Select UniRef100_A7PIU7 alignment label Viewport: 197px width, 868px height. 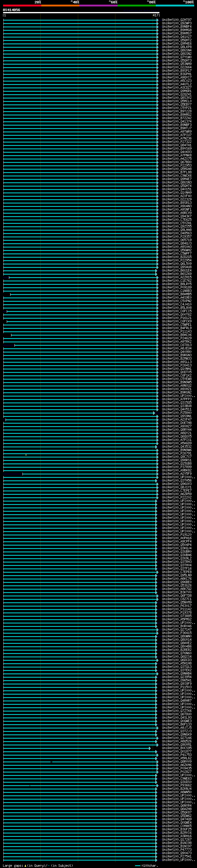tap(176, 135)
